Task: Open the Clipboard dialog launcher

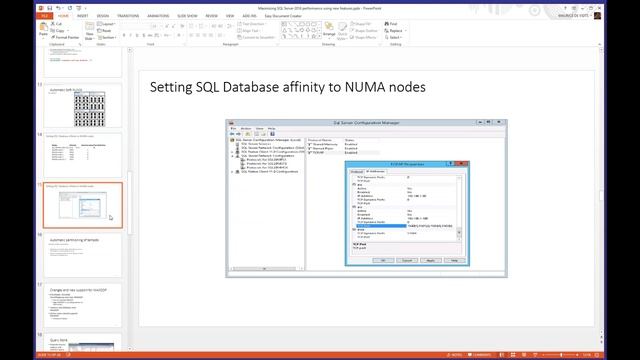Action: [80, 44]
